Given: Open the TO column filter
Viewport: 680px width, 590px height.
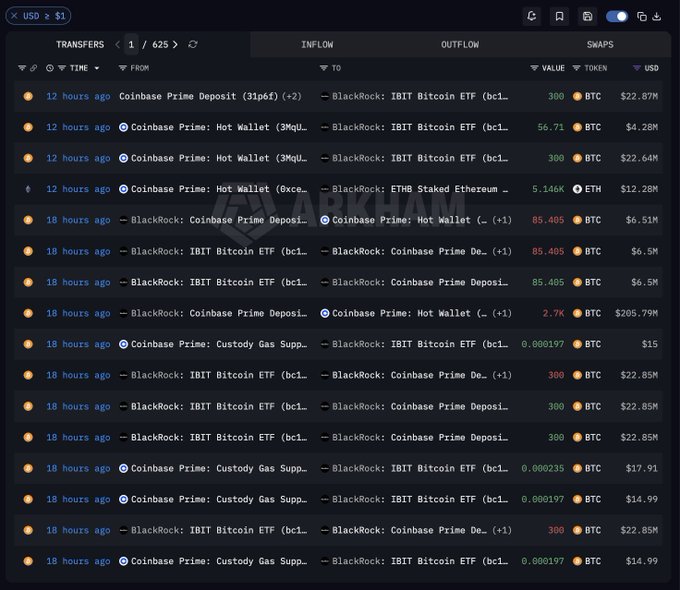Looking at the screenshot, I should tap(324, 68).
